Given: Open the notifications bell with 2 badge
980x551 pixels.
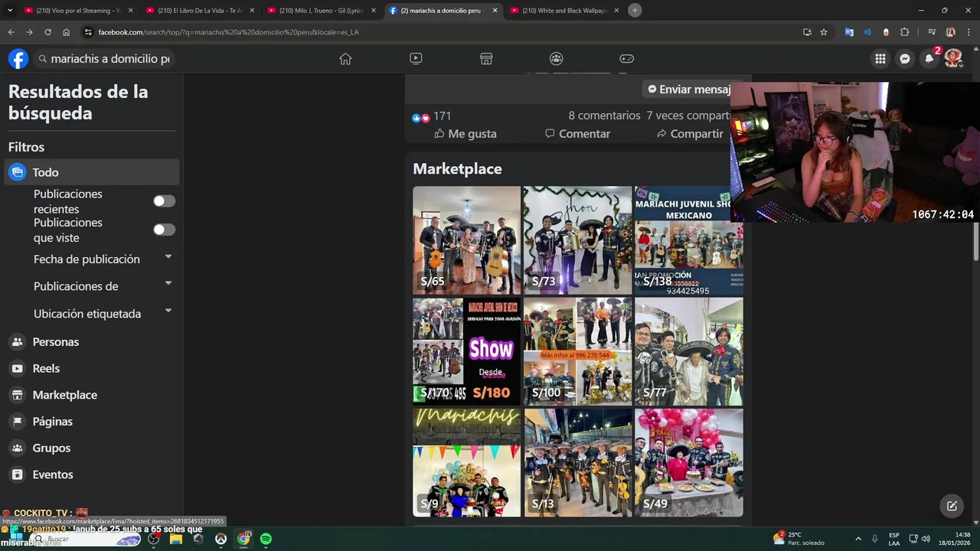Looking at the screenshot, I should (x=929, y=59).
